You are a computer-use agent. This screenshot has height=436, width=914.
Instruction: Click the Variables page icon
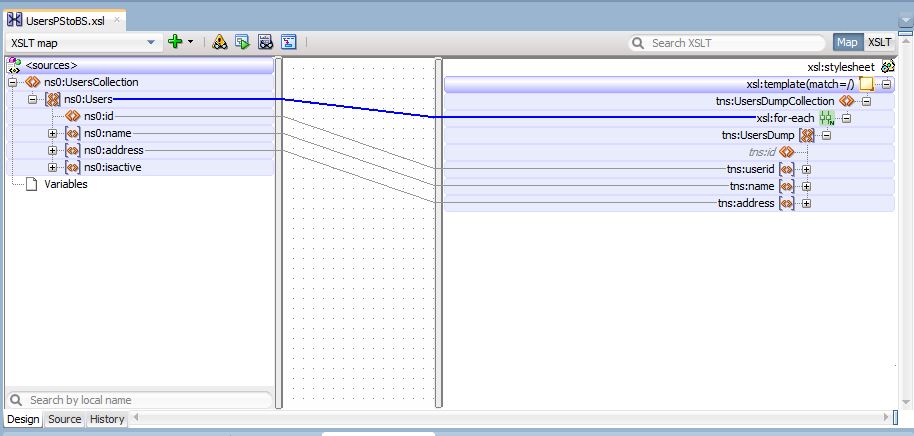tap(33, 184)
